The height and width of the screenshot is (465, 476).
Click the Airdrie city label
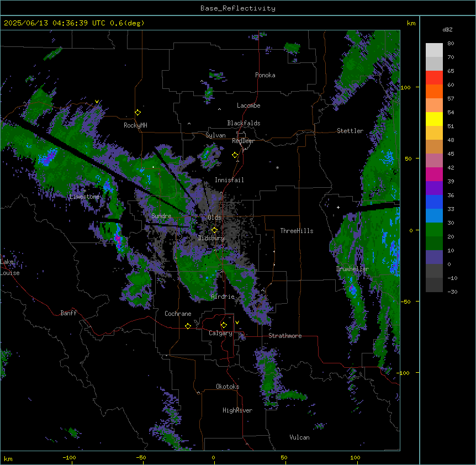click(x=223, y=297)
